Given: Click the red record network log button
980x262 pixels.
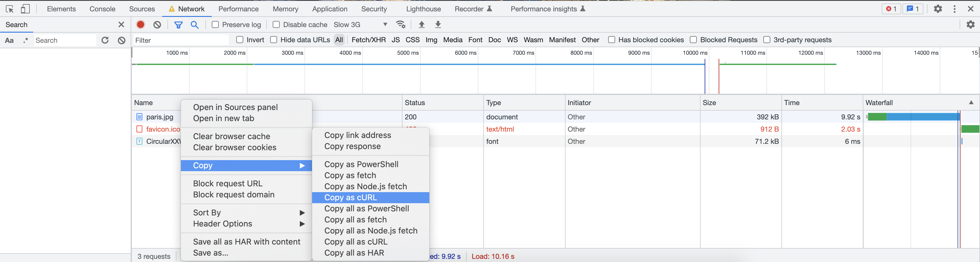Looking at the screenshot, I should [140, 25].
